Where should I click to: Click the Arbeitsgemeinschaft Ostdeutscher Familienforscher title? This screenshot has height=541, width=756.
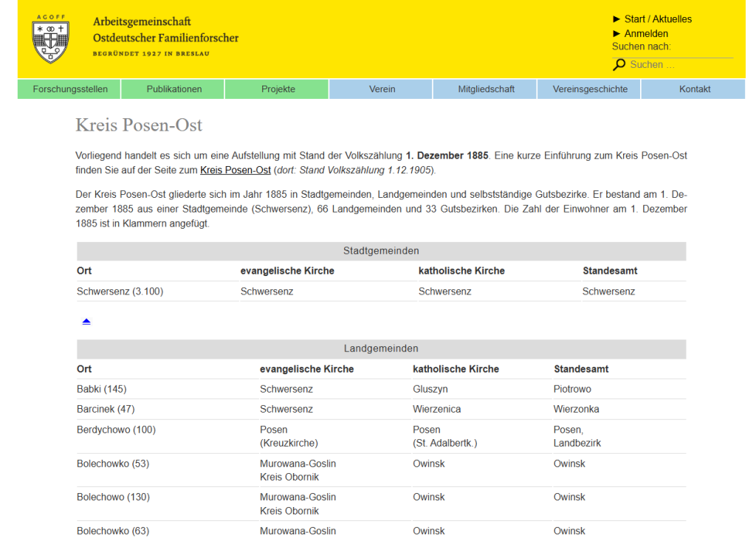(x=166, y=30)
